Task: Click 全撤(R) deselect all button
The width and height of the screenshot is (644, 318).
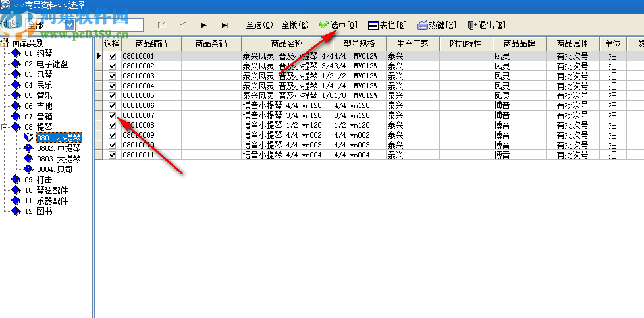Action: tap(295, 25)
